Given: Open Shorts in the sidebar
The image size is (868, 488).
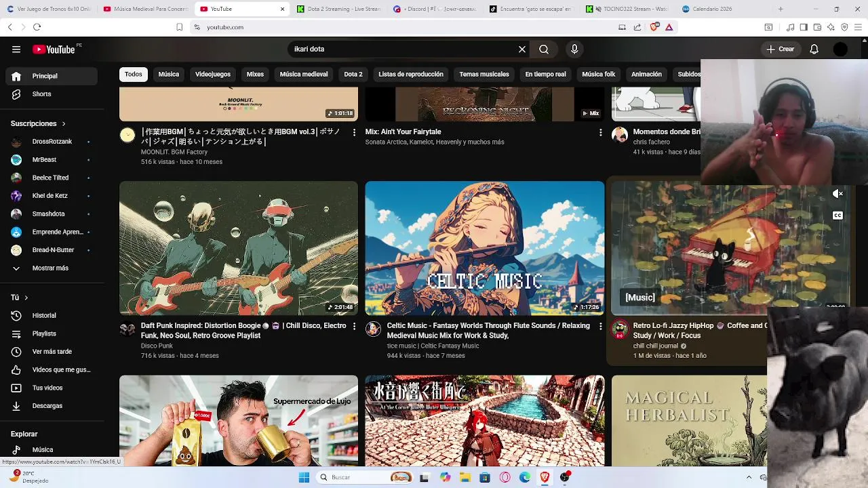Looking at the screenshot, I should (52, 94).
